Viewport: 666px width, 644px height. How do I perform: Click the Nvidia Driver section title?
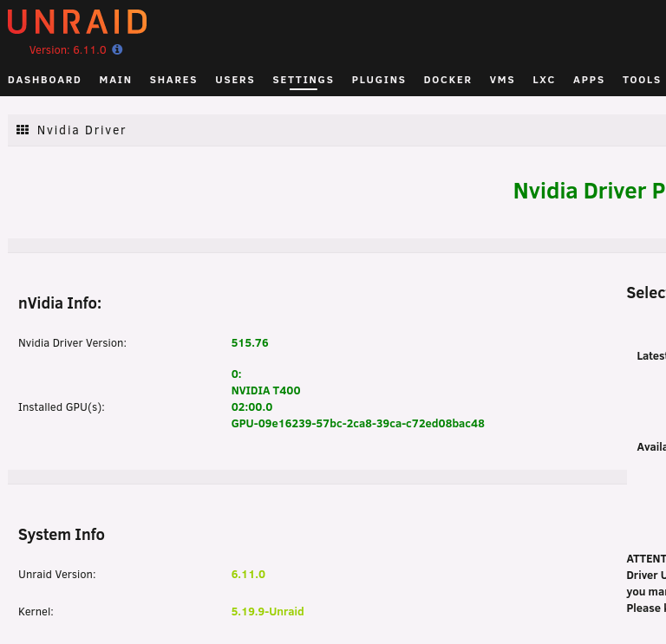click(x=82, y=130)
